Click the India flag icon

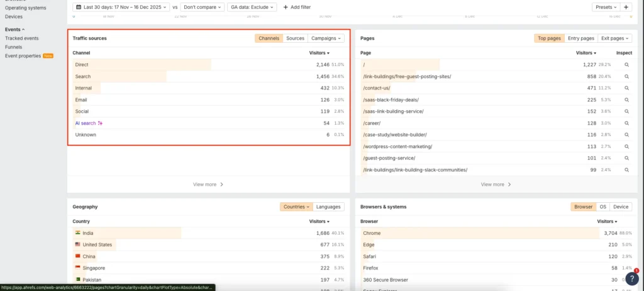[77, 233]
